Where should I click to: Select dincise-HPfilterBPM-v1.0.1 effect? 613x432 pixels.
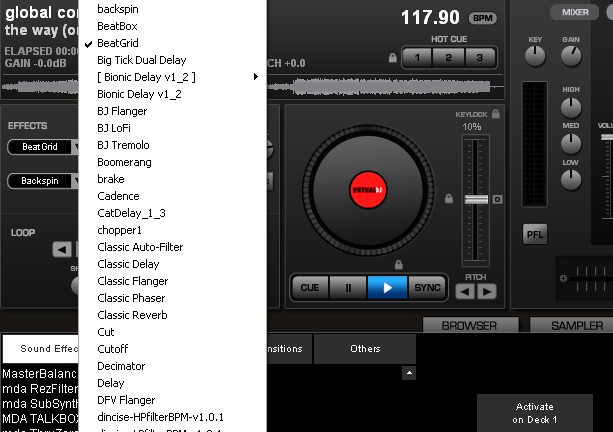tap(172, 417)
